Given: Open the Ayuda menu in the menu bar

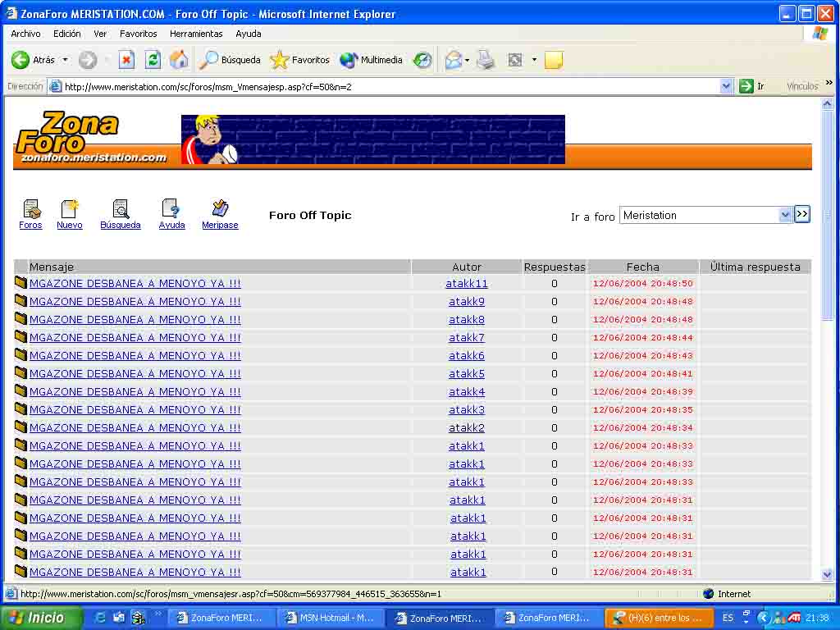Looking at the screenshot, I should click(x=249, y=34).
